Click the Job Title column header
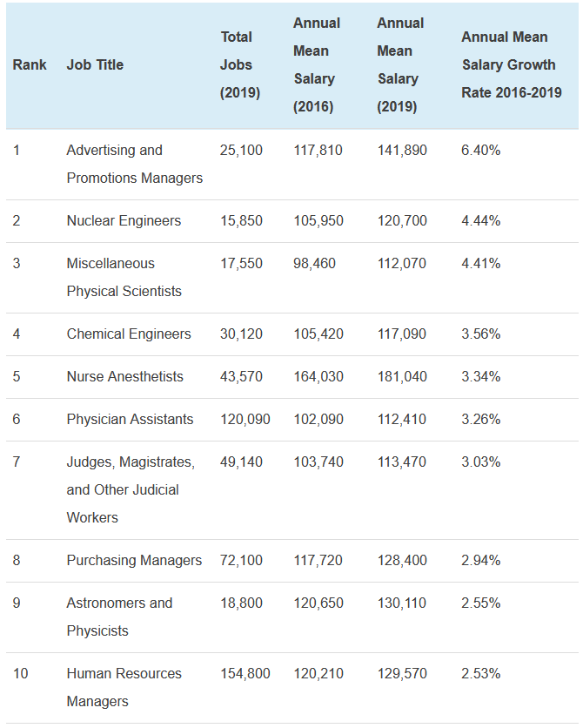 pos(95,65)
